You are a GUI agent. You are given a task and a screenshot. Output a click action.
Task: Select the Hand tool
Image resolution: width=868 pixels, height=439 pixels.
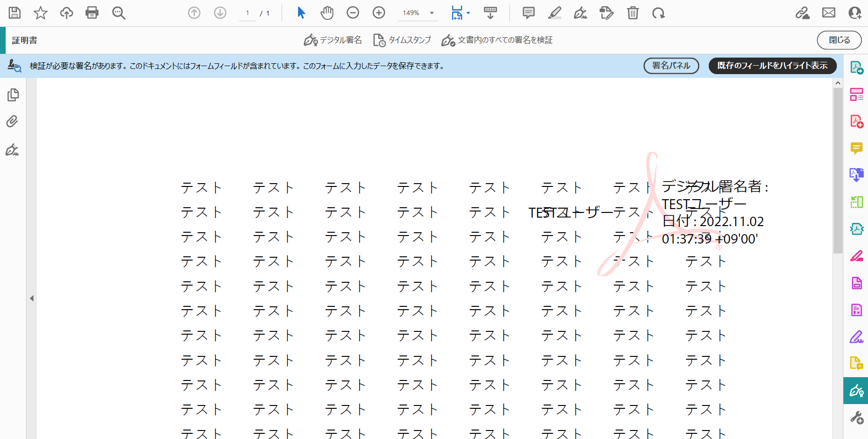pos(327,13)
